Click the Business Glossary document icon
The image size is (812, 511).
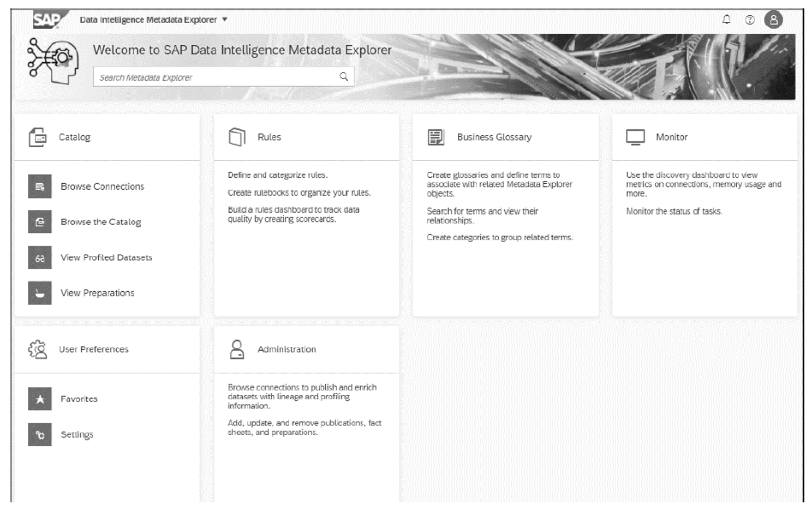pyautogui.click(x=436, y=137)
